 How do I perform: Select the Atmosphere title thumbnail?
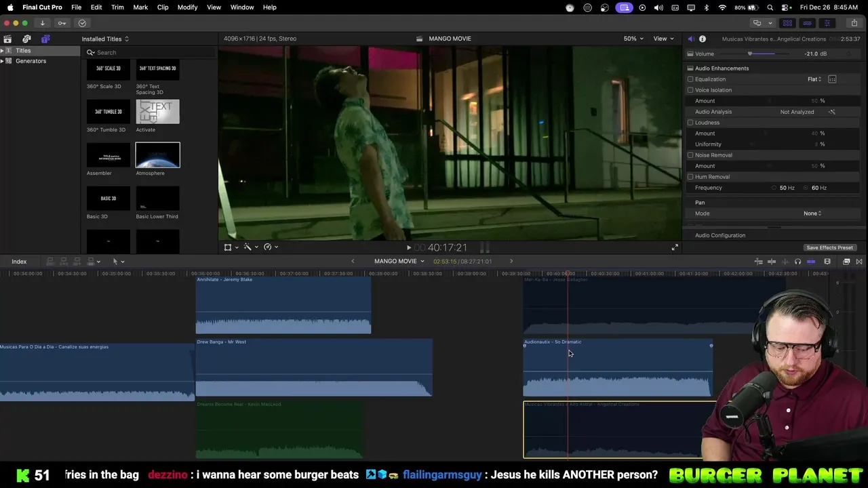click(157, 155)
